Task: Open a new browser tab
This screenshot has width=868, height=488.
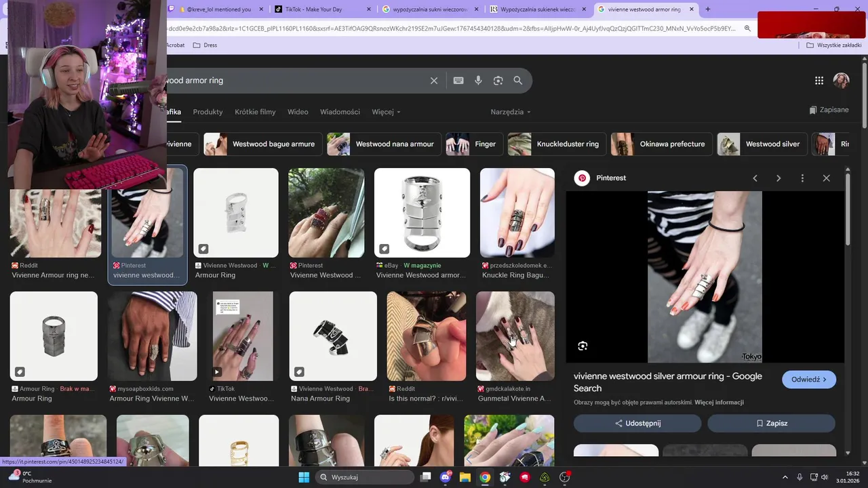Action: pos(708,9)
